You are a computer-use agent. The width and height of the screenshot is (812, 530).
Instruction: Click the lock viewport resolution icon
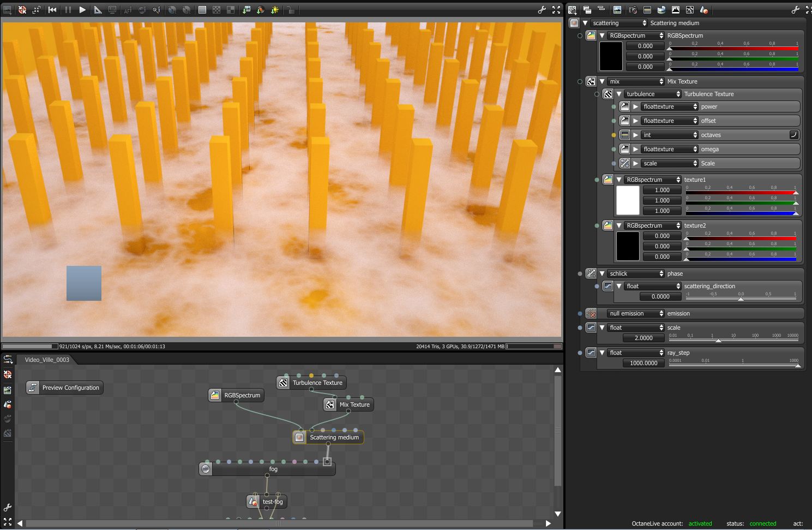[x=291, y=10]
